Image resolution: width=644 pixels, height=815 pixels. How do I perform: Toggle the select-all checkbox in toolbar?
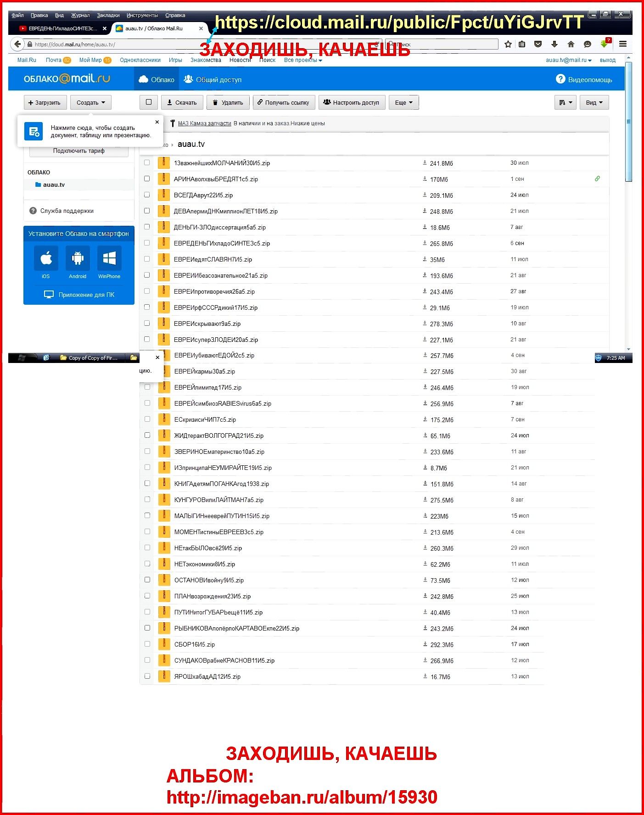(x=148, y=102)
